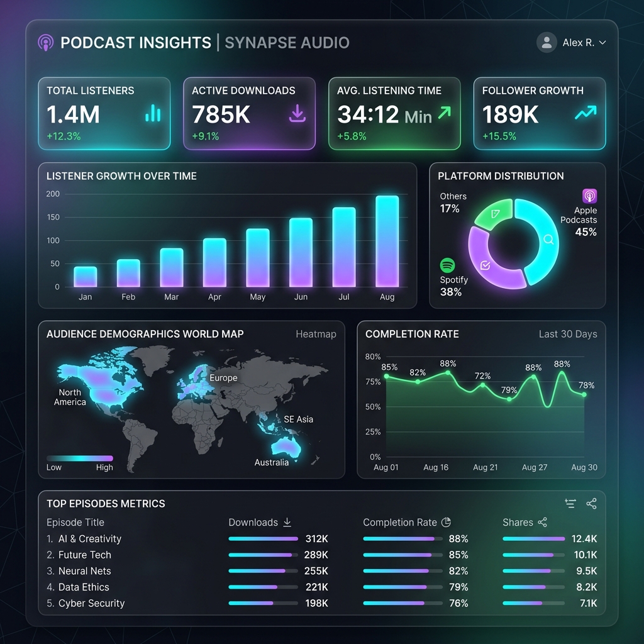Click the 12.4K shares progress bar
This screenshot has width=644, height=644.
pos(533,538)
